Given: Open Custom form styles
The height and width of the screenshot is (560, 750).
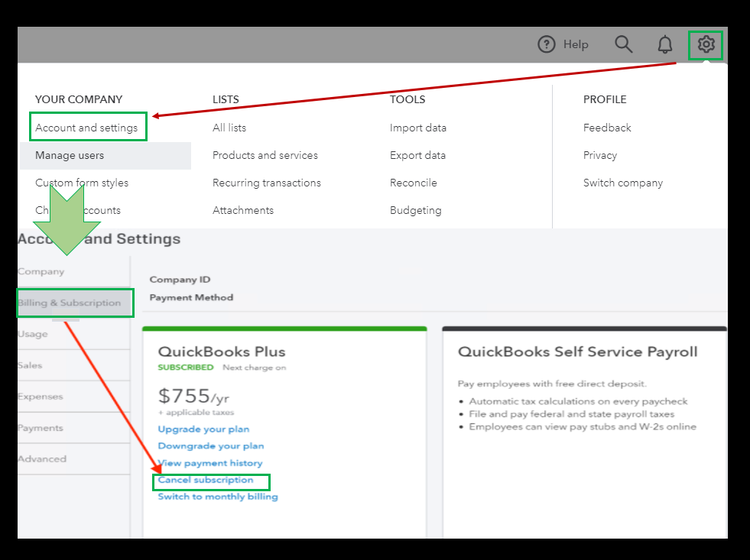Looking at the screenshot, I should coord(82,183).
